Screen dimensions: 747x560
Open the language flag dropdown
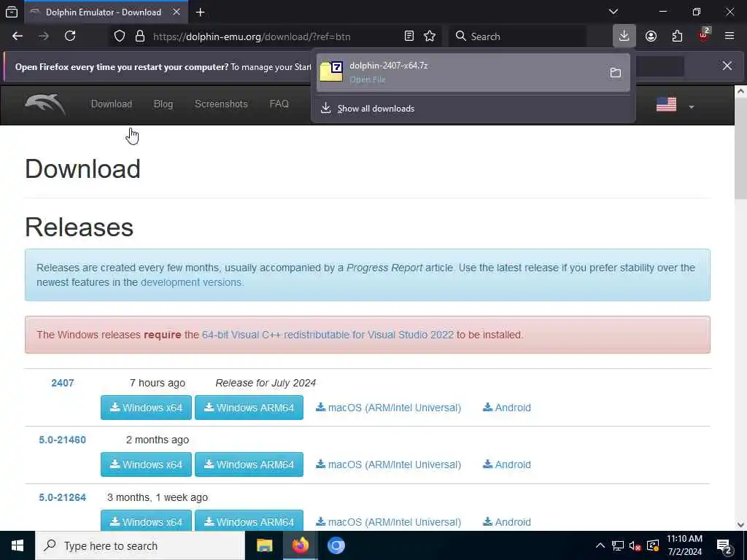[x=675, y=105]
